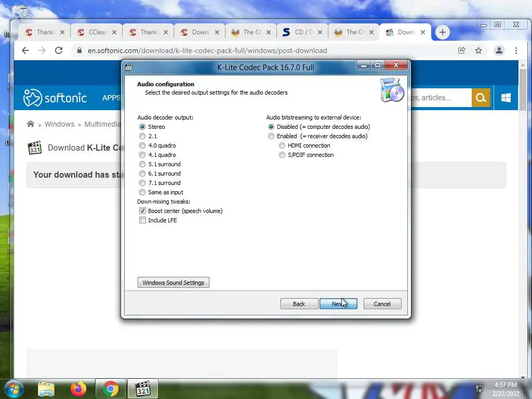Viewport: 532px width, 399px height.
Task: Go Back in the installer
Action: (x=299, y=303)
